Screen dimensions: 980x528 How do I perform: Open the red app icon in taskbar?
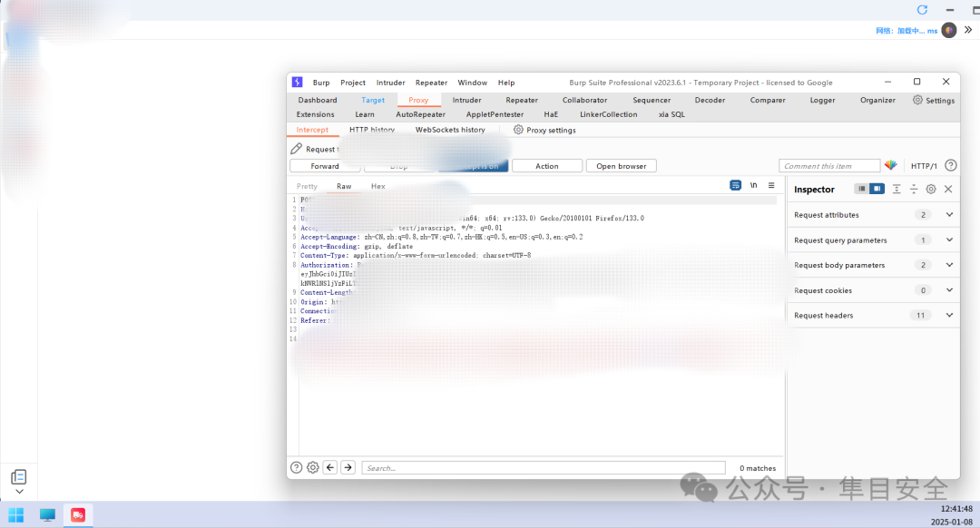point(77,515)
